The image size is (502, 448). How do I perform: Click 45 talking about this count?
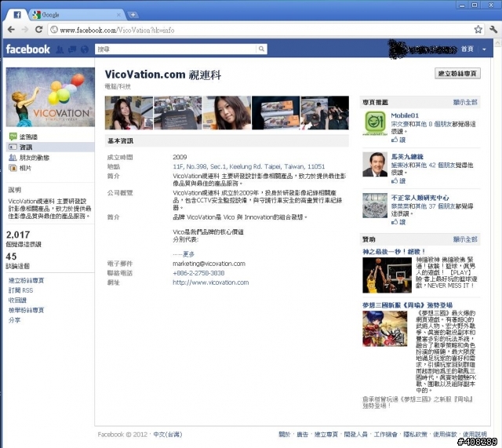point(11,257)
